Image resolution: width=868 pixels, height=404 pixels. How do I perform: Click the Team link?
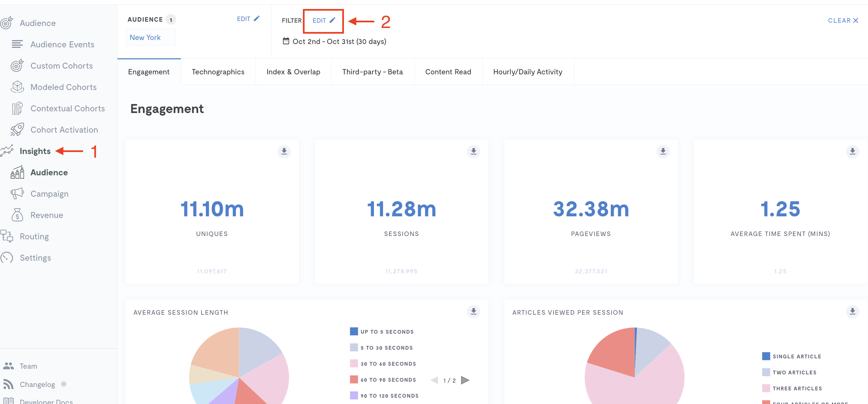[x=28, y=366]
